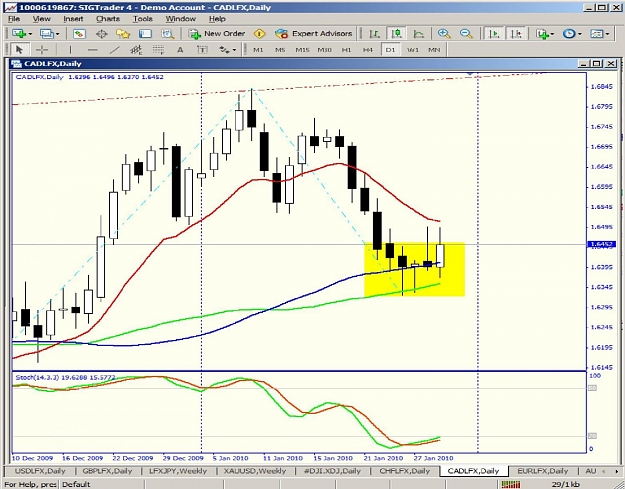Select the Cursor arrow tool

tap(19, 50)
